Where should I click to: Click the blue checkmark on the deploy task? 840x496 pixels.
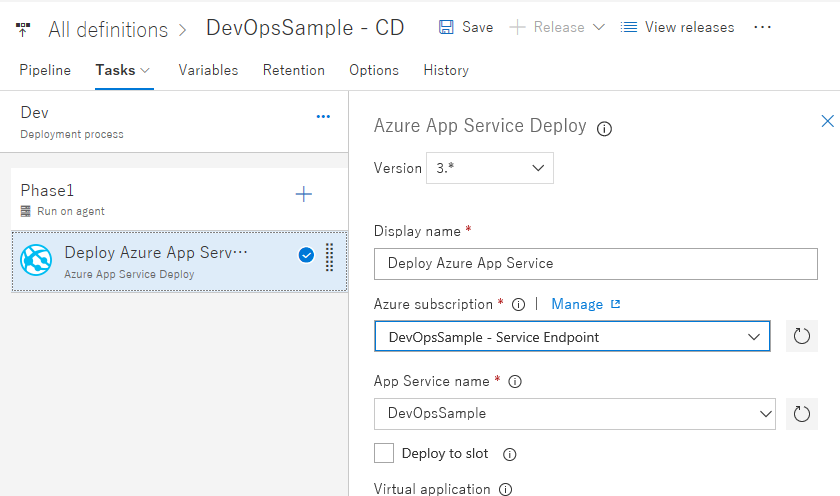306,255
